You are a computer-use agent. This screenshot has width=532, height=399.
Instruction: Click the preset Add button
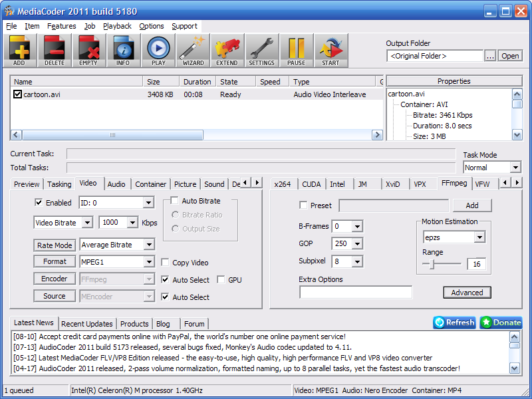click(472, 205)
